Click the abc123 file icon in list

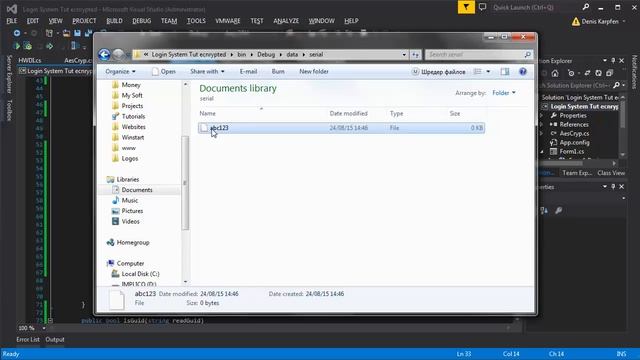tap(204, 128)
